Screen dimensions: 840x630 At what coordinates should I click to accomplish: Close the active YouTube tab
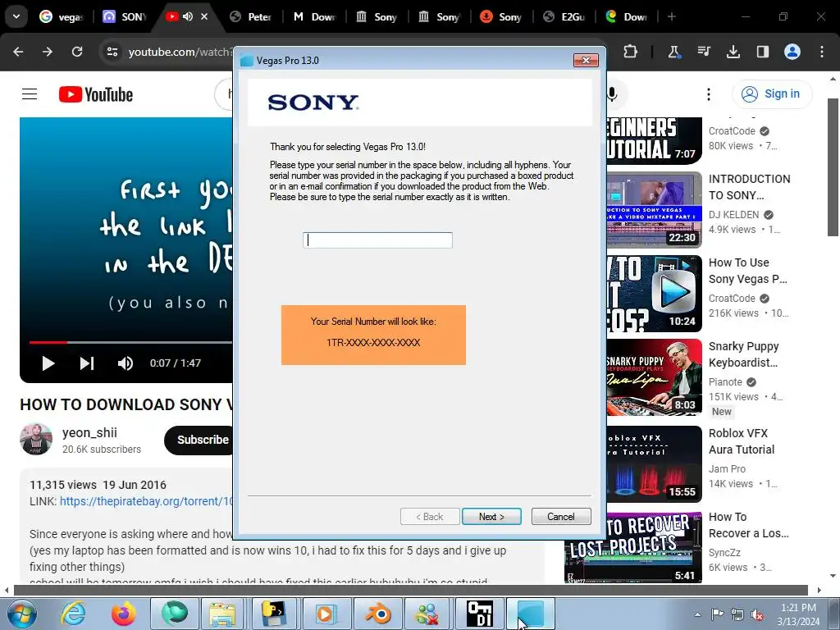tap(204, 16)
